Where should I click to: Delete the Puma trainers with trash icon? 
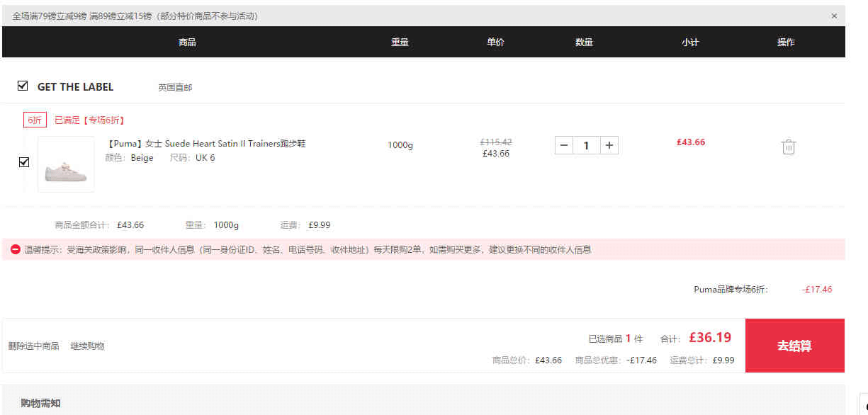(x=788, y=147)
